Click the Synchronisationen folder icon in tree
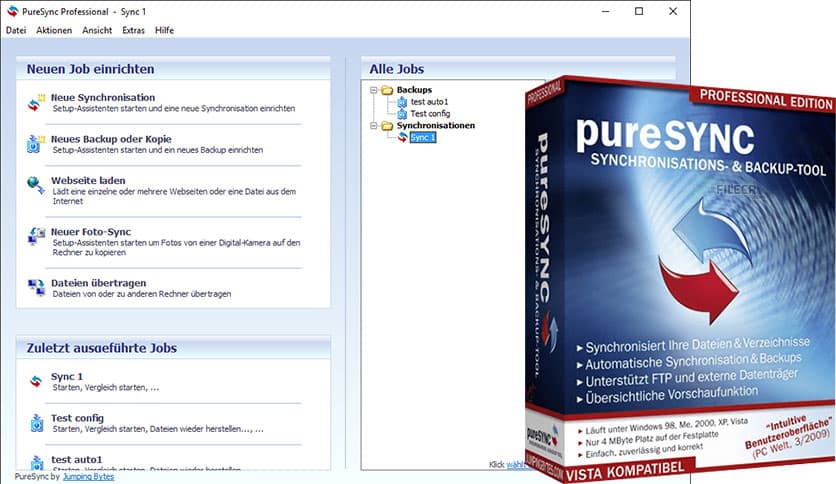Viewport: 836px width, 484px height. pyautogui.click(x=387, y=126)
